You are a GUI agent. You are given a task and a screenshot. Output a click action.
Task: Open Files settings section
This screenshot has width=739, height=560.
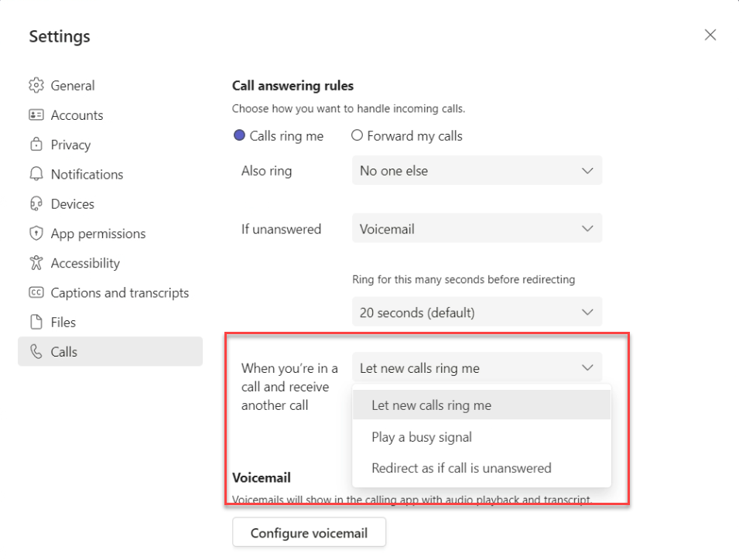111,322
